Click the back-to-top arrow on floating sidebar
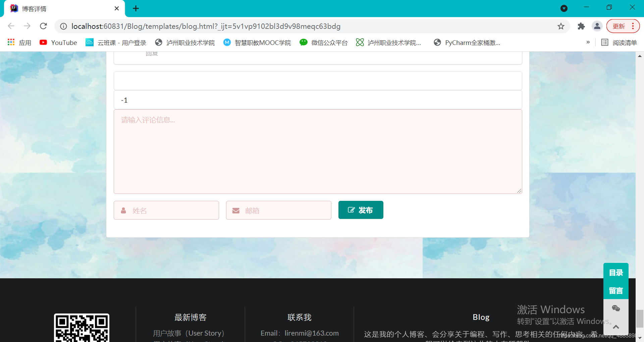Viewport: 644px width, 342px height. 616,327
